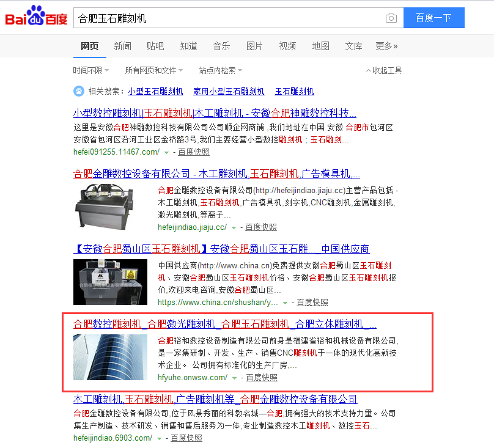Click the search input field
This screenshot has height=448, width=494.
229,18
